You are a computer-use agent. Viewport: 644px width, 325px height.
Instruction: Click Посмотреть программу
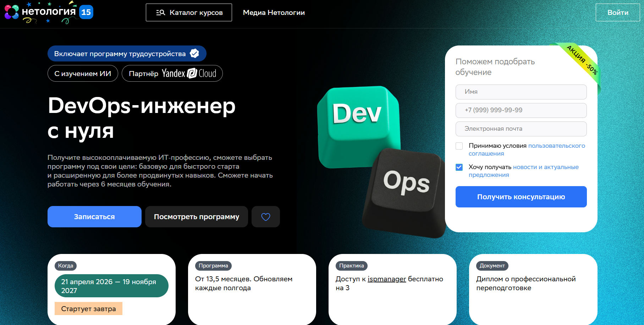click(x=197, y=217)
